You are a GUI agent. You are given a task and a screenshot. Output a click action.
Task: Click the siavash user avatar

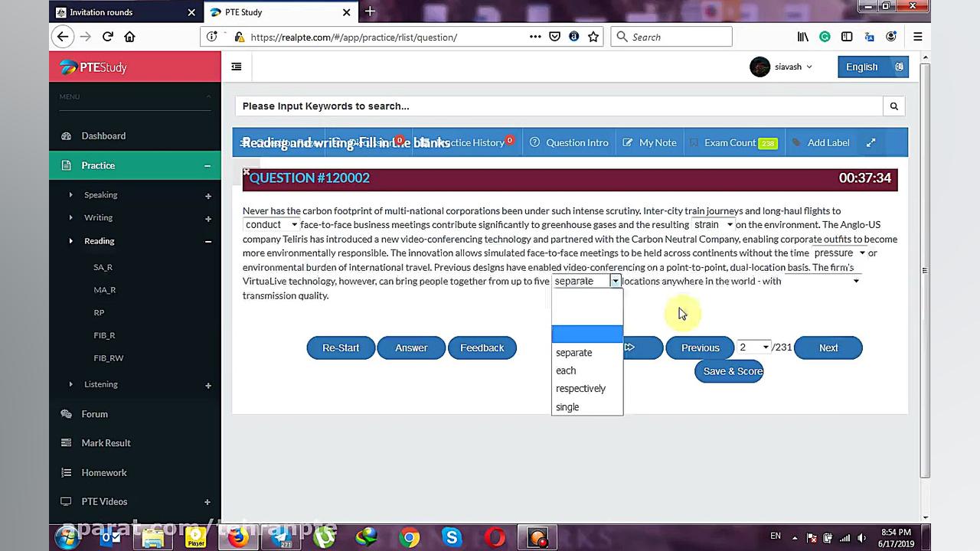point(759,67)
